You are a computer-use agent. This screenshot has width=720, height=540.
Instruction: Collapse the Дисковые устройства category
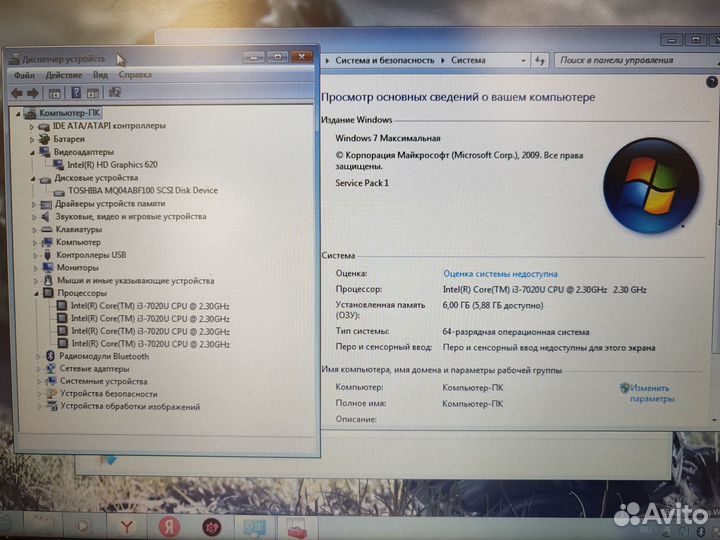point(33,179)
